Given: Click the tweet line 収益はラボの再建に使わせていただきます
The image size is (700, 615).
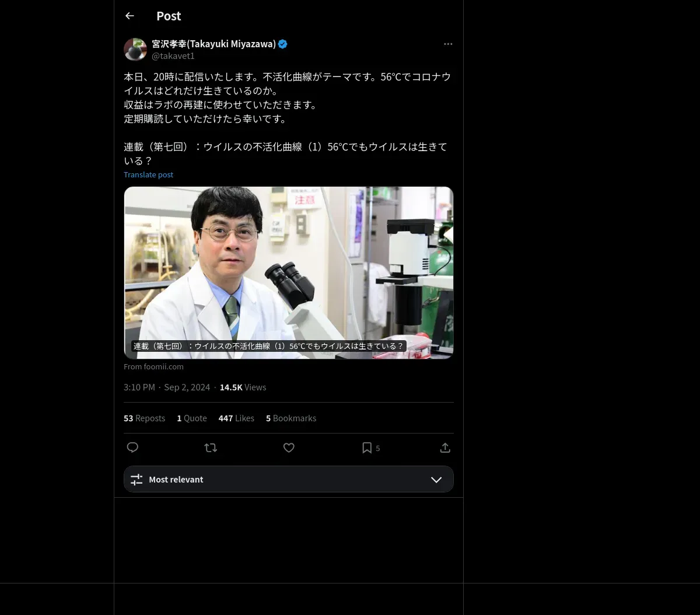Looking at the screenshot, I should [x=220, y=105].
